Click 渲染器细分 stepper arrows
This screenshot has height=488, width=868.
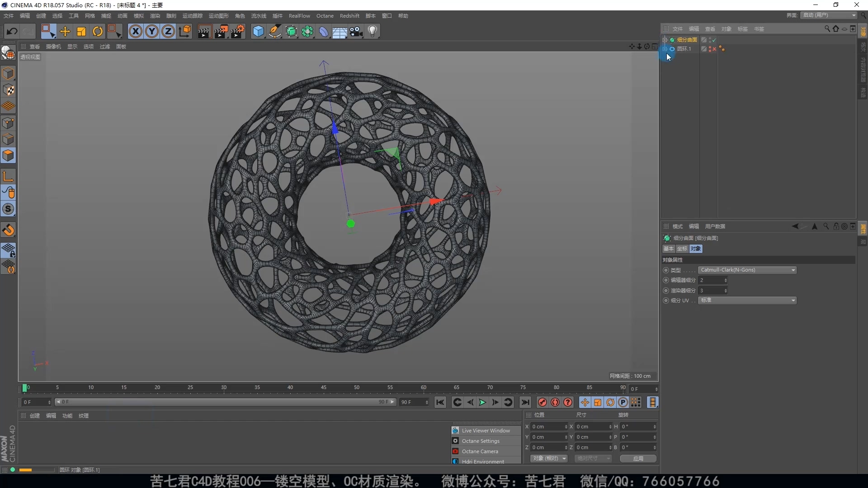[726, 291]
